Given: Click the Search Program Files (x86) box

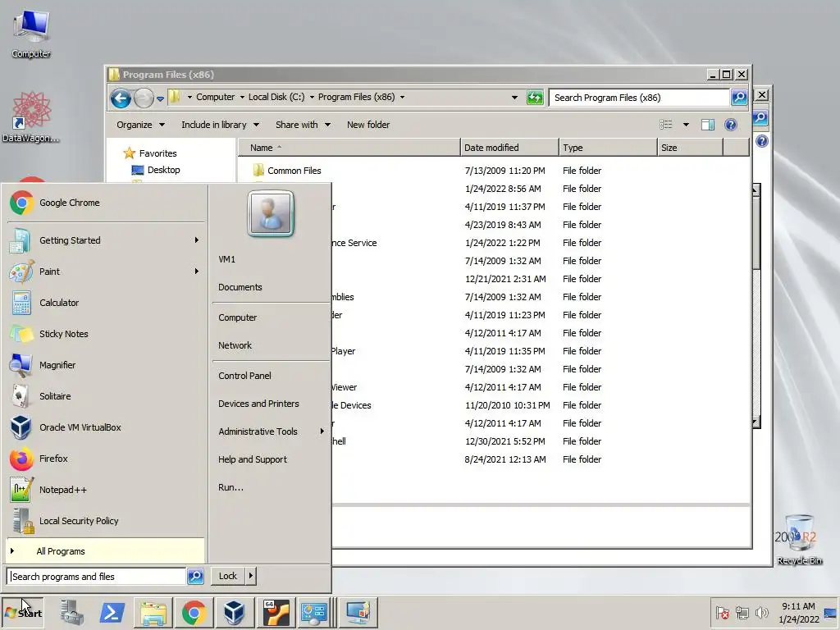Looking at the screenshot, I should (x=639, y=98).
